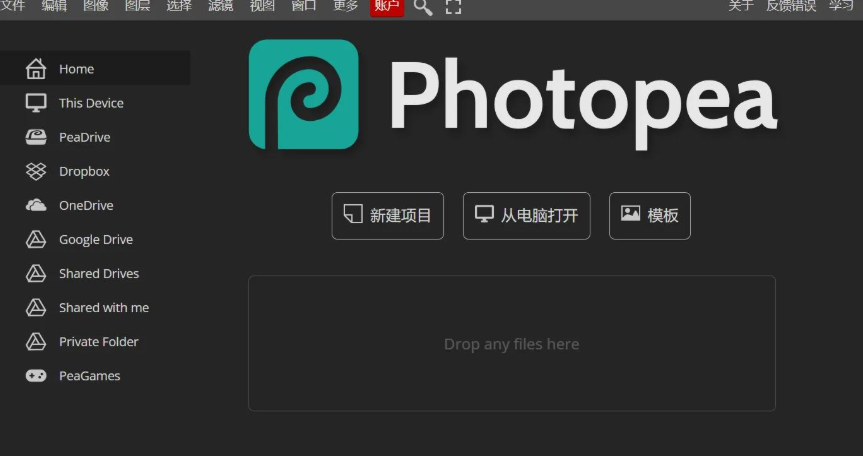Image resolution: width=863 pixels, height=456 pixels.
Task: Open the 编辑 menu
Action: [54, 6]
